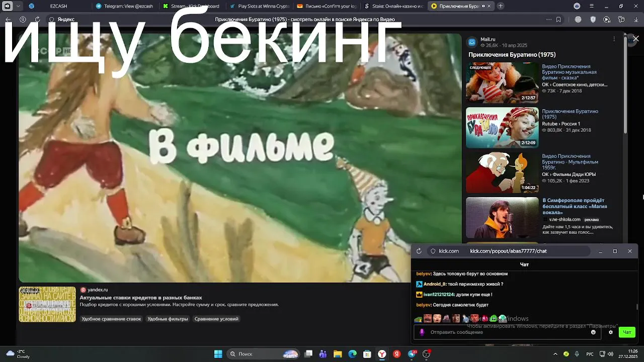644x362 pixels.
Task: Open OBS Studio from taskbar
Action: [427, 354]
